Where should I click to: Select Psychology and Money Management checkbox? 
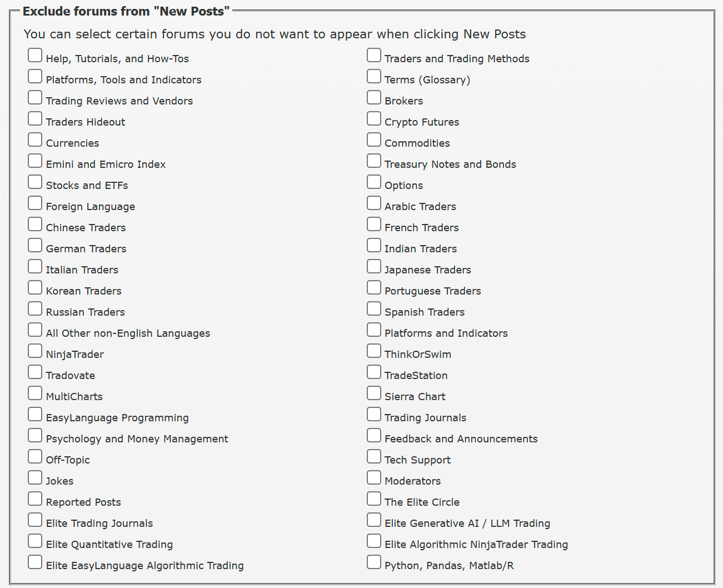point(35,435)
